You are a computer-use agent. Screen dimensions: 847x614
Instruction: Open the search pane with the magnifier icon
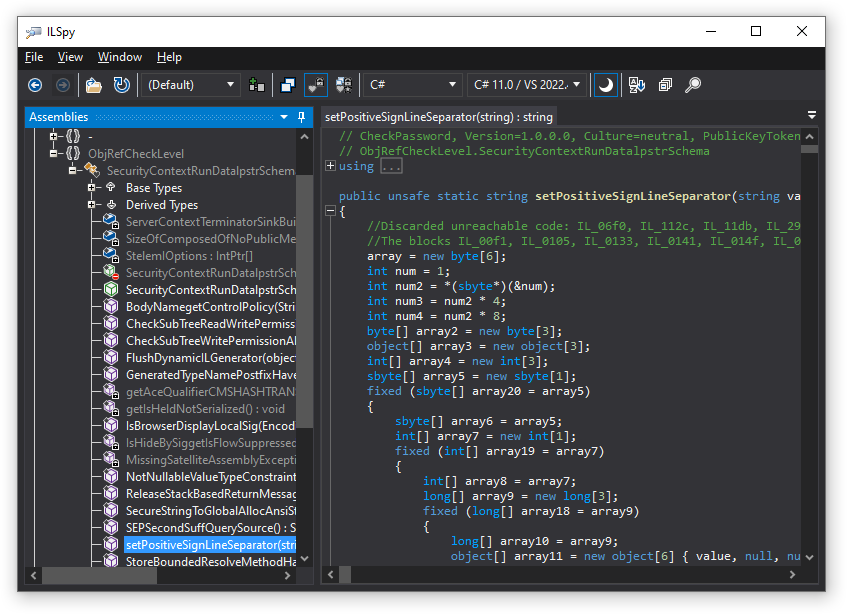[693, 85]
